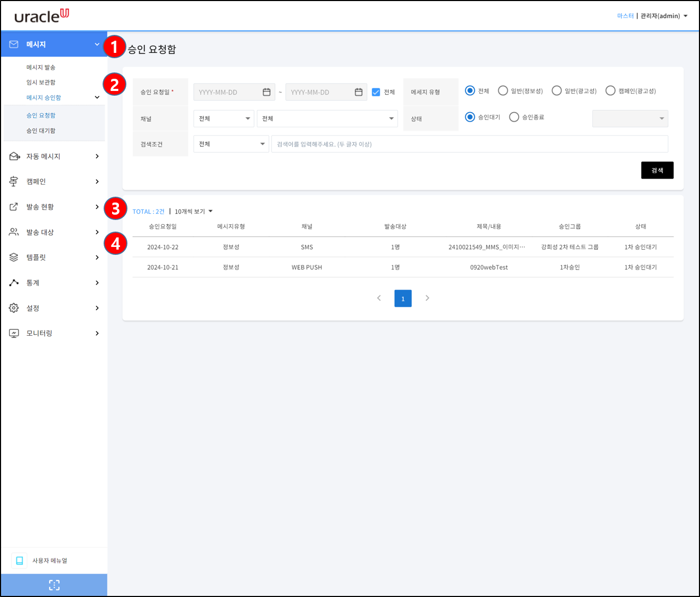Click the fullscreen toggle icon at sidebar bottom
This screenshot has height=597, width=700.
tap(54, 585)
